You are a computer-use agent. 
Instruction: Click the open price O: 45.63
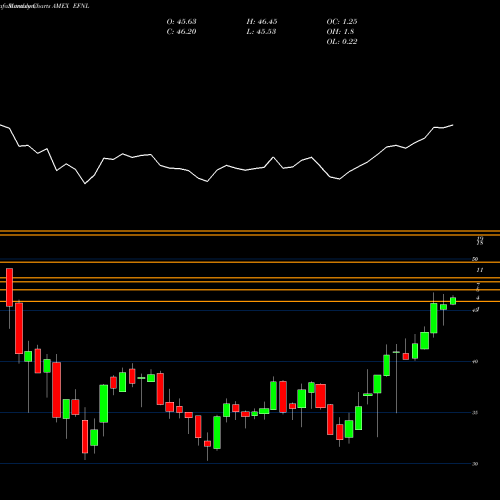[181, 22]
